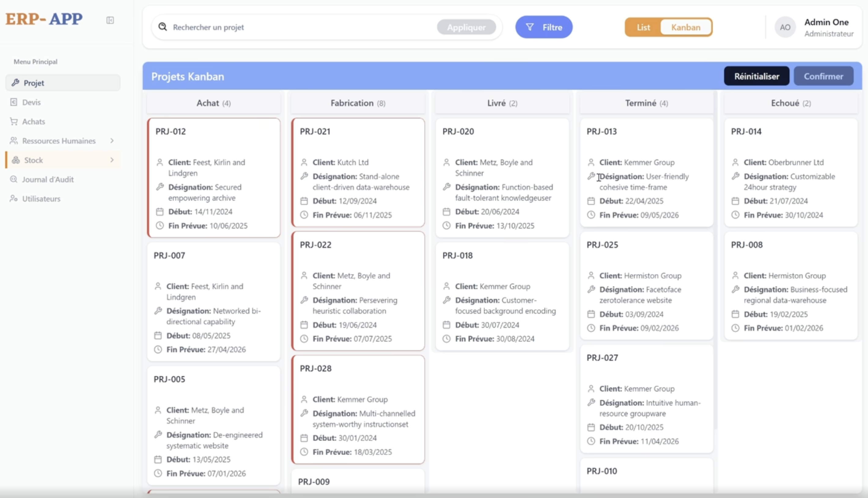This screenshot has width=868, height=498.
Task: Click the Devis sidebar icon
Action: (x=14, y=102)
